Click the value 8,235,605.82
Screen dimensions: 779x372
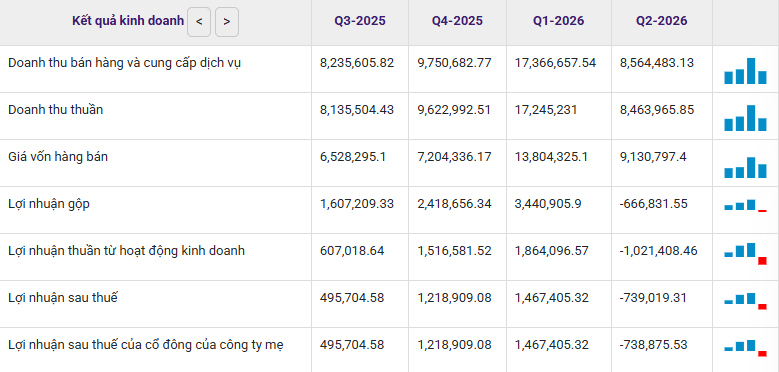pos(357,63)
